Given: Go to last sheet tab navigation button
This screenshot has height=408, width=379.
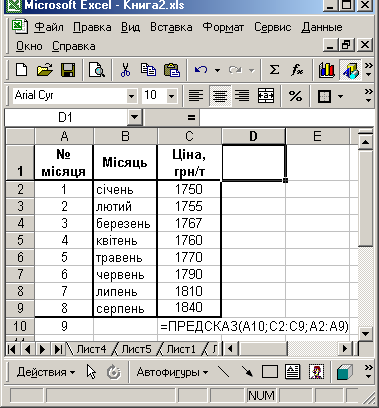Looking at the screenshot, I should [59, 349].
